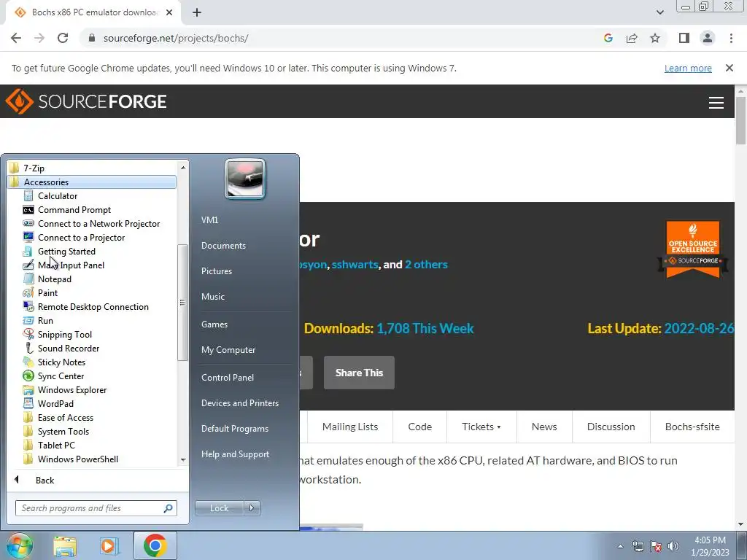Open Notepad

pyautogui.click(x=54, y=279)
